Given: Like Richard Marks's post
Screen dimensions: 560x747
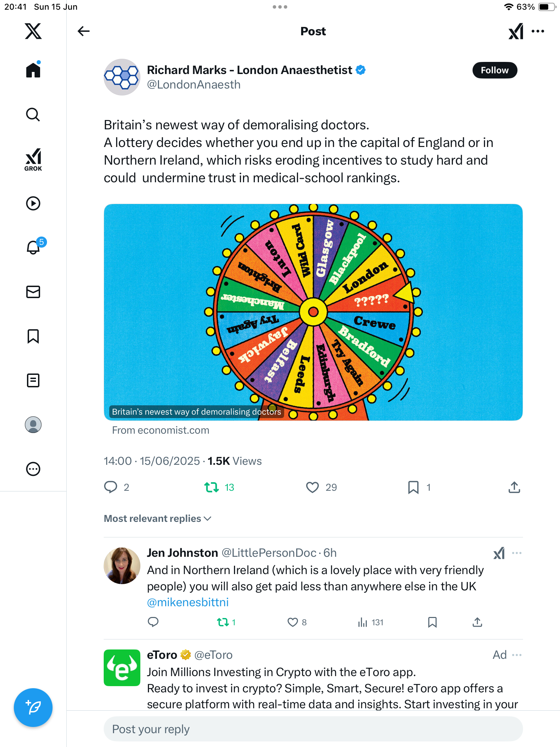Looking at the screenshot, I should click(312, 487).
